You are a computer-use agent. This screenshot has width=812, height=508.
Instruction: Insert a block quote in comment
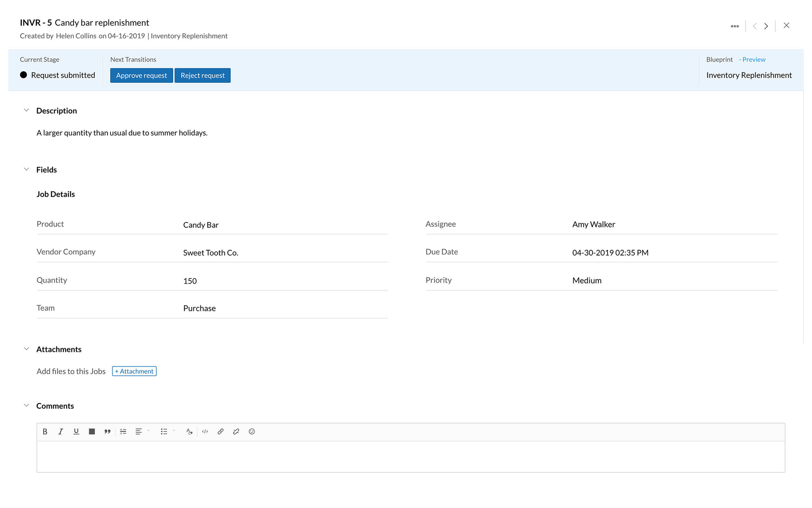pyautogui.click(x=107, y=431)
